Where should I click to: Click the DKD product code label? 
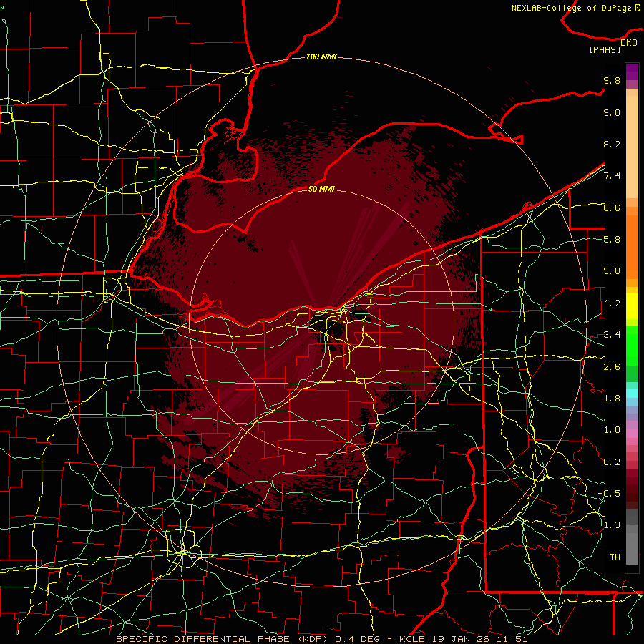point(629,43)
